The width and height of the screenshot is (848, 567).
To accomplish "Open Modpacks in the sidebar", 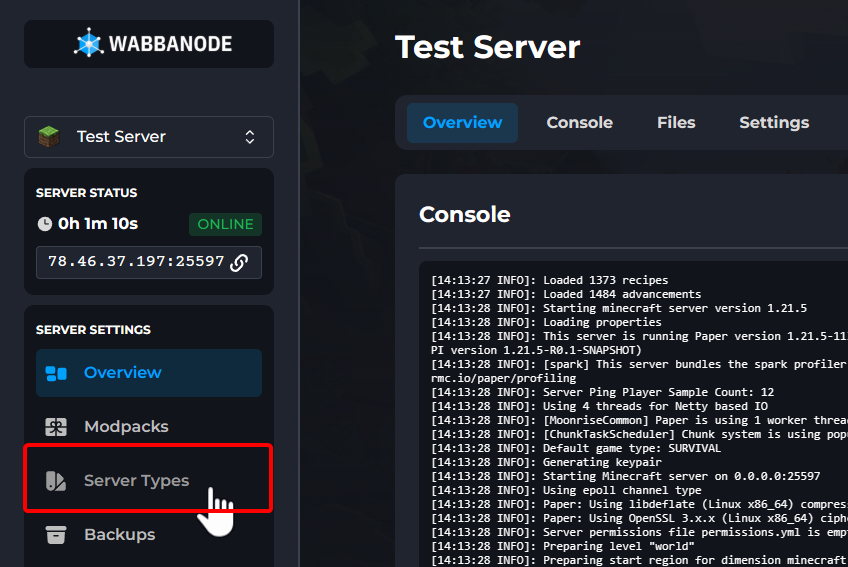I will point(149,426).
